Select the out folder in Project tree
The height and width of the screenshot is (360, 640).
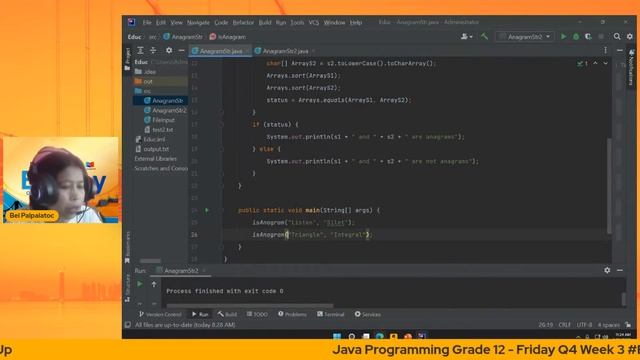tap(147, 82)
